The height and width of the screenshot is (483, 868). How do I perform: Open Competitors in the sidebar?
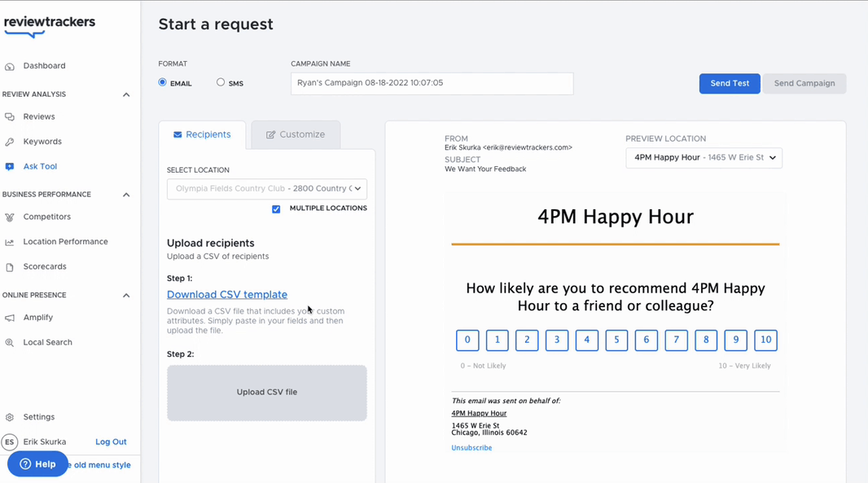point(47,217)
